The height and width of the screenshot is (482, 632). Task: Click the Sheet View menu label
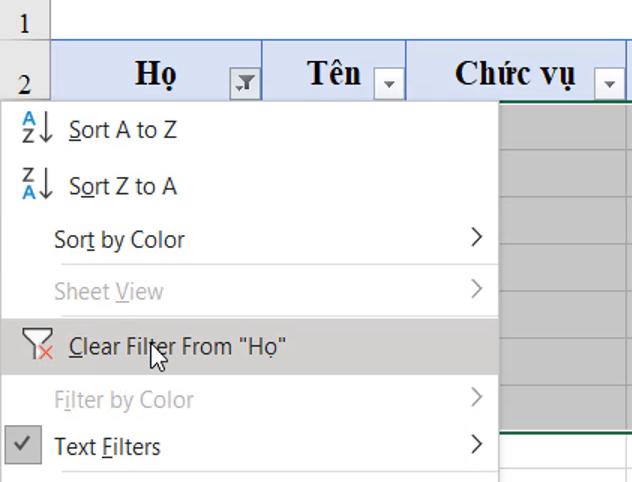pos(108,292)
